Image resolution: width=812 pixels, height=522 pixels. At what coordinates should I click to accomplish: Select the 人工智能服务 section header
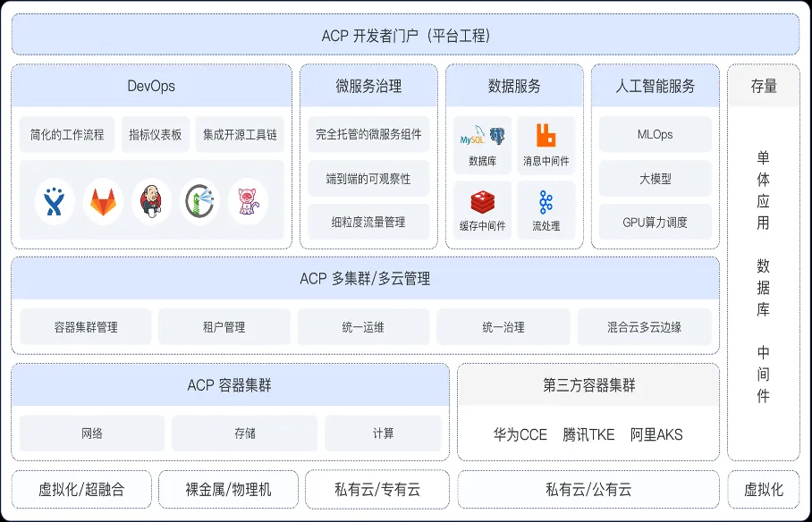(655, 87)
